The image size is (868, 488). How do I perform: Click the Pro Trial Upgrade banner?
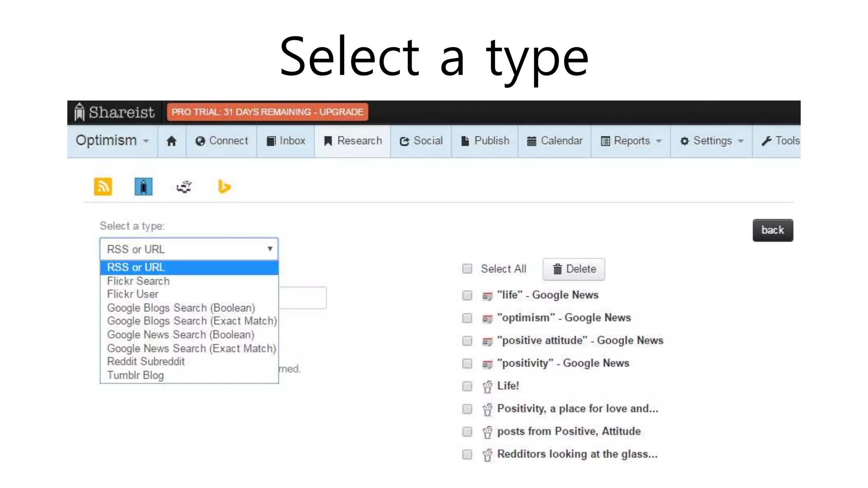tap(267, 112)
